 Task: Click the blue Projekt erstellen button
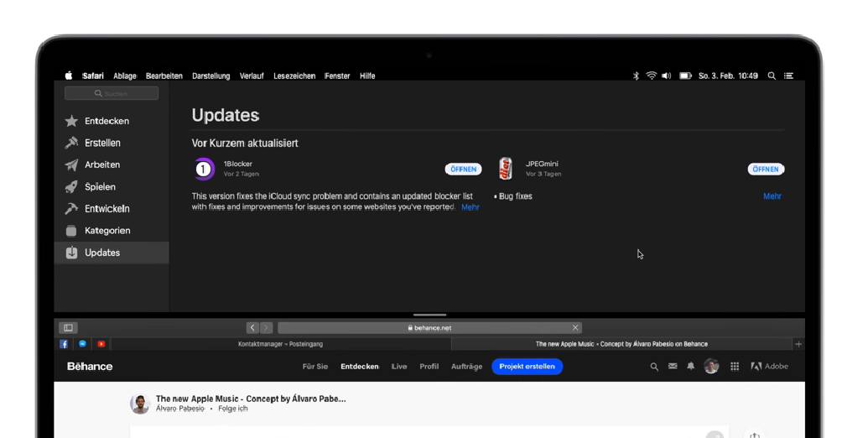click(x=527, y=367)
